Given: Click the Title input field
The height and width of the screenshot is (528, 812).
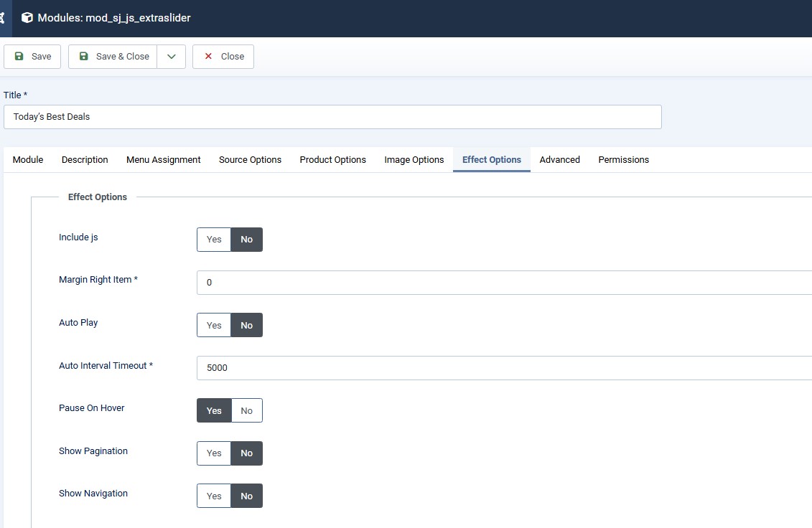Looking at the screenshot, I should point(332,117).
